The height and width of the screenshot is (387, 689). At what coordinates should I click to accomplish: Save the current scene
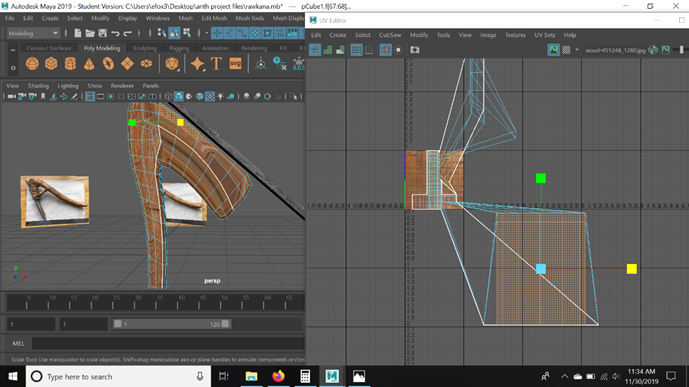pyautogui.click(x=102, y=33)
